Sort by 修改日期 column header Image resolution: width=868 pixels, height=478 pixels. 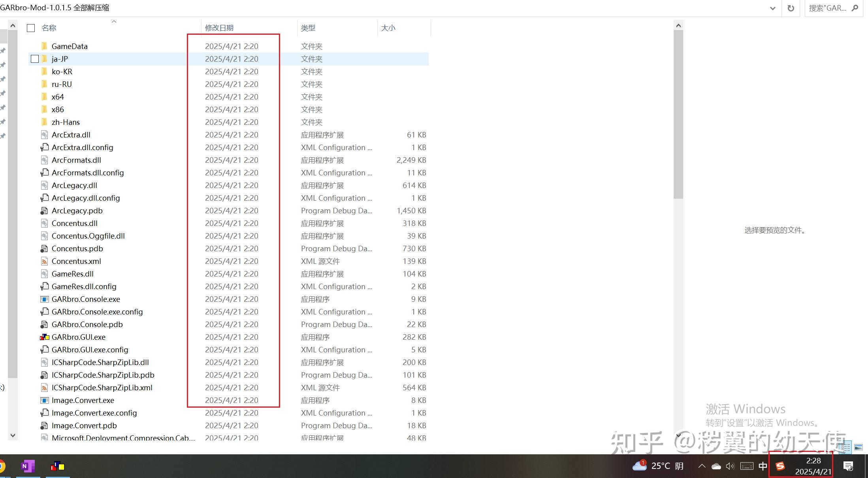tap(219, 28)
